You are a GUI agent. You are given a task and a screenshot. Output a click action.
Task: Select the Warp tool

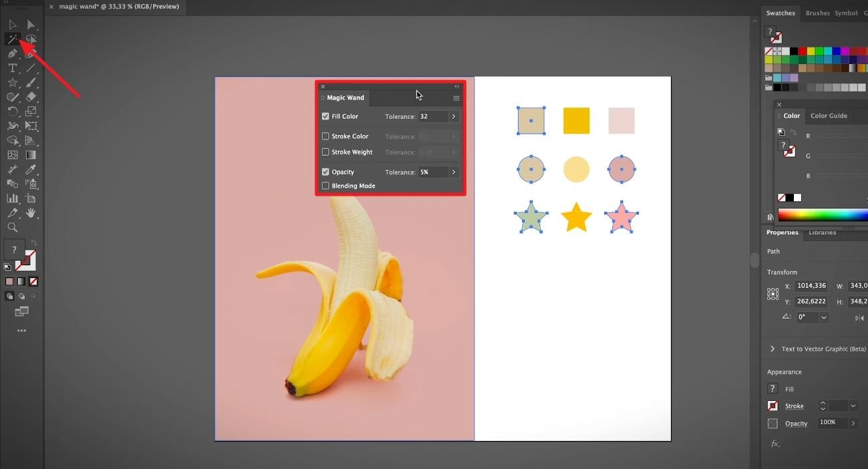click(13, 126)
